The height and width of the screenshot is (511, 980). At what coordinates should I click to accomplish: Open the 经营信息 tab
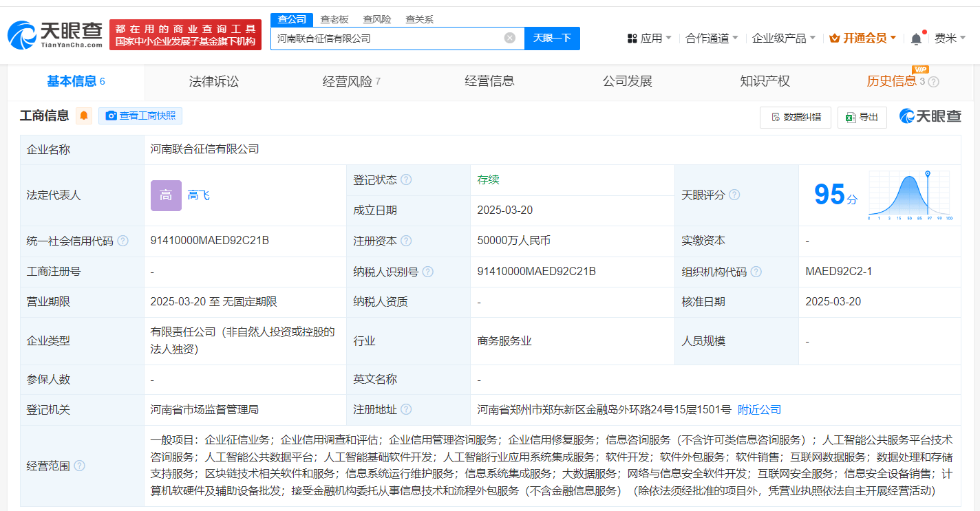[x=489, y=80]
